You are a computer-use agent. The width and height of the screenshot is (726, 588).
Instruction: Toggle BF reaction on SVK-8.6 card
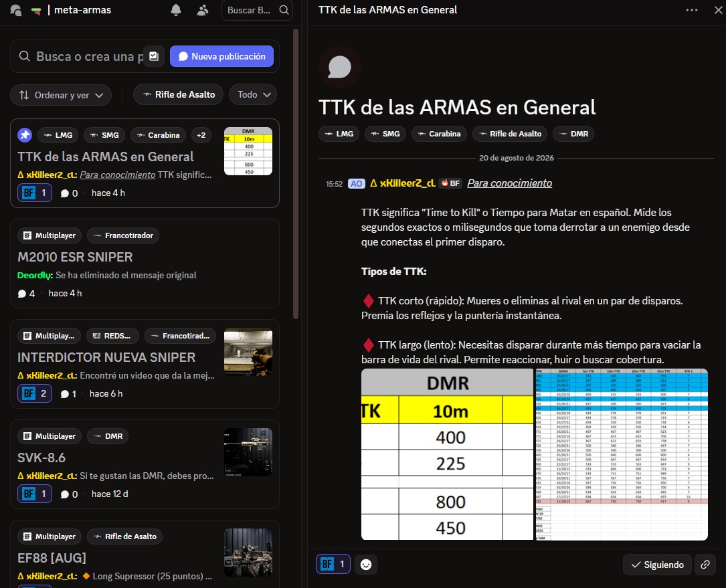(35, 494)
